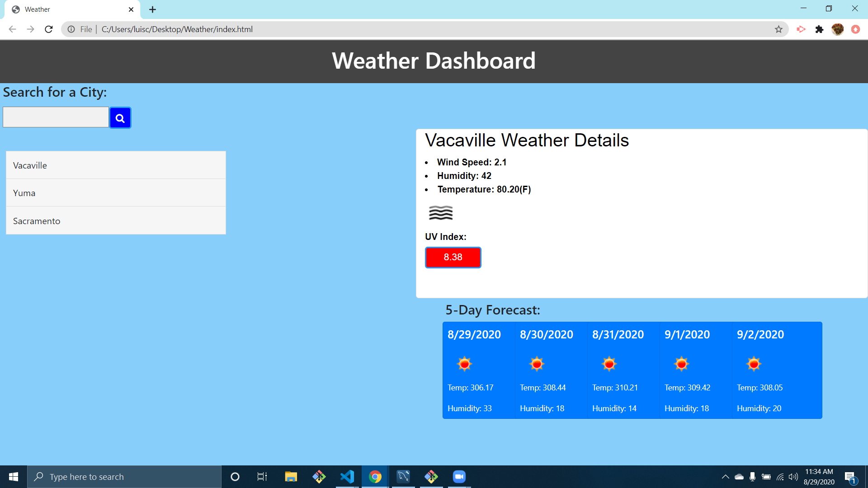Click the haze weather condition icon
This screenshot has width=868, height=488.
tap(441, 213)
